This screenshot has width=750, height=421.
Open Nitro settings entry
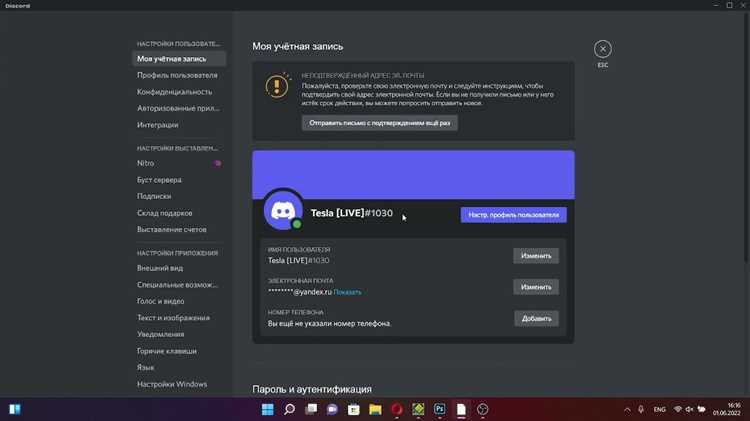tap(179, 163)
